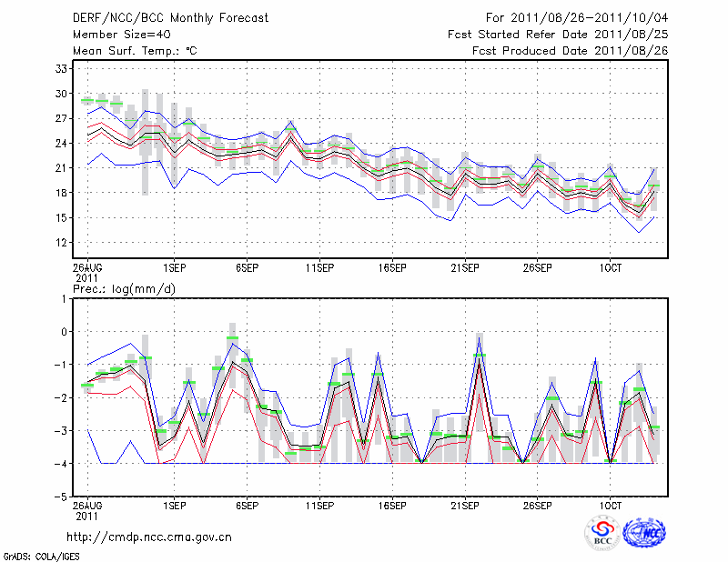Click 21SEP tick below temperature chart
Image resolution: width=728 pixels, height=562 pixels.
tap(465, 268)
